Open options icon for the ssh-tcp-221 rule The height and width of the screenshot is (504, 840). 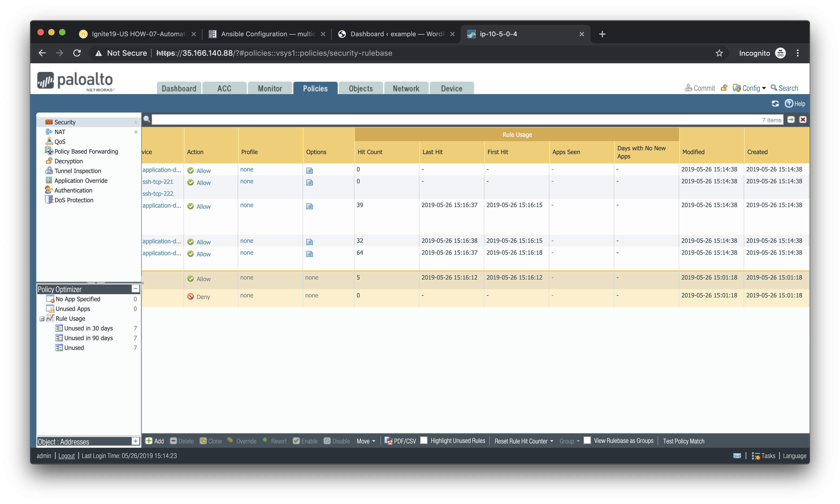[309, 183]
